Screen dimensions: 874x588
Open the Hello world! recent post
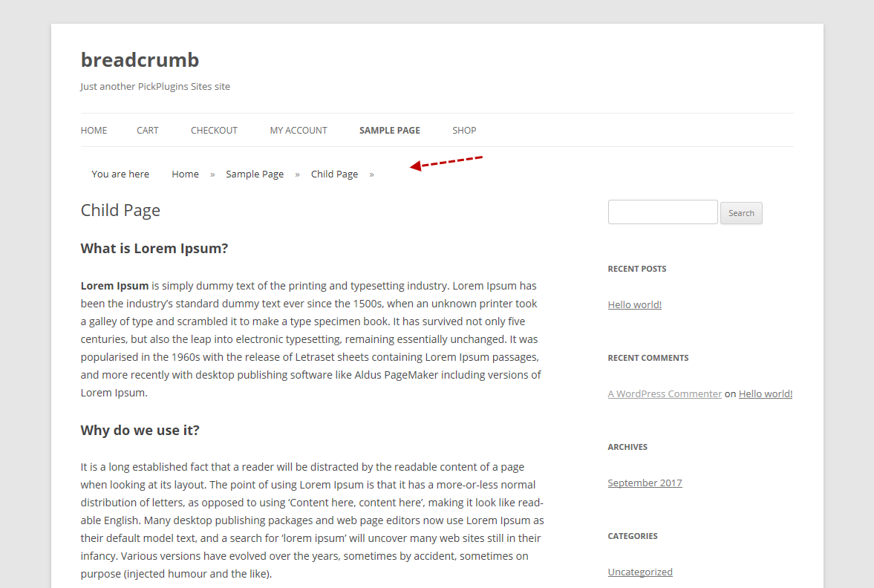click(x=634, y=304)
